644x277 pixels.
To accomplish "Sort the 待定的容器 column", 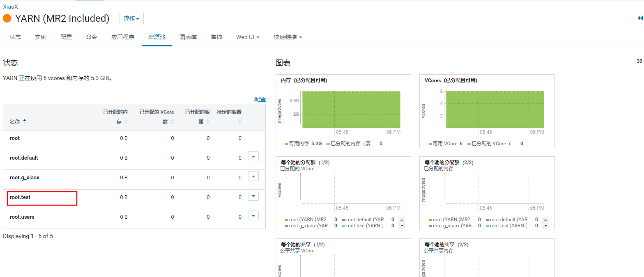I will pos(240,122).
